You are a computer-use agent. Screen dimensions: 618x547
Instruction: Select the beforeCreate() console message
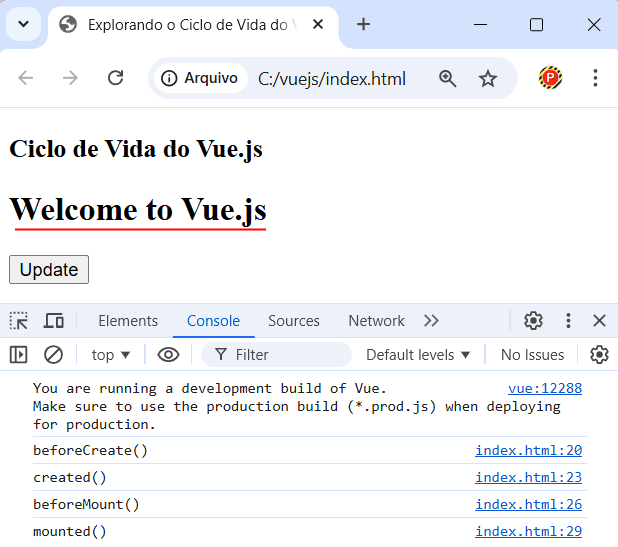click(90, 450)
